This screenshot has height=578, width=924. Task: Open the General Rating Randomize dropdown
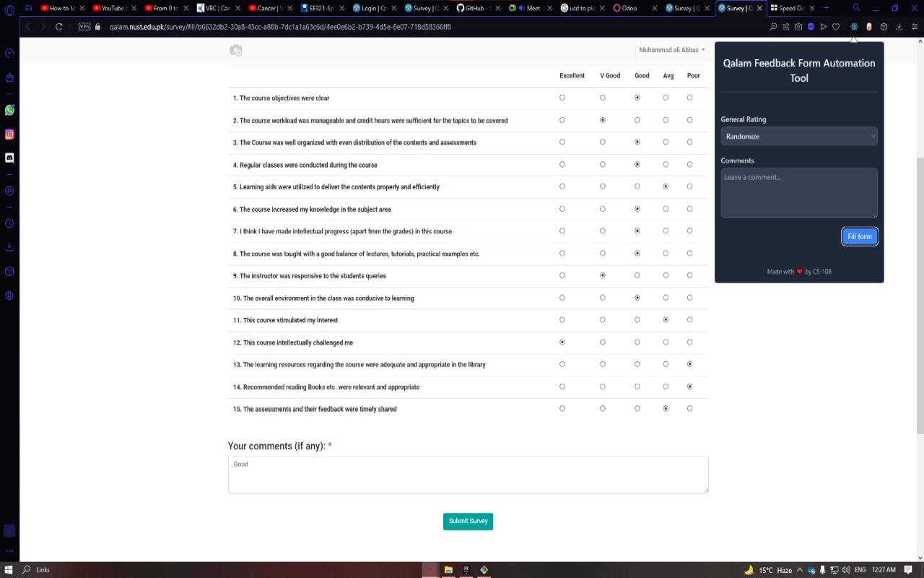pos(799,136)
